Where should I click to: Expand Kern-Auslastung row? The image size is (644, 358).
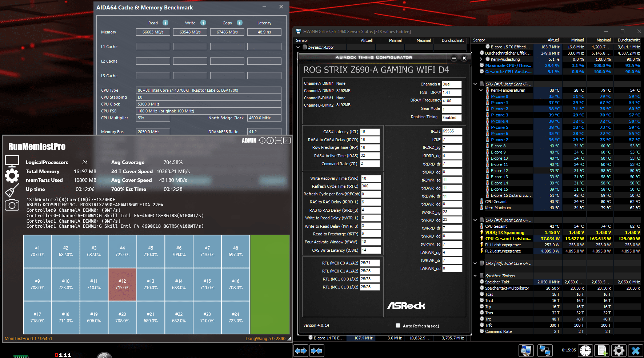481,59
